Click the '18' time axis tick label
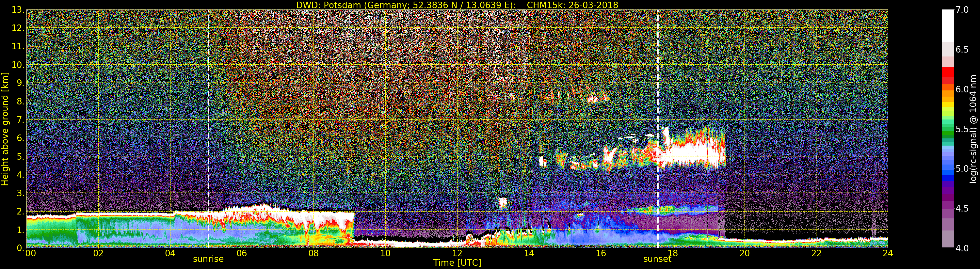This screenshot has height=269, width=980. 673,253
